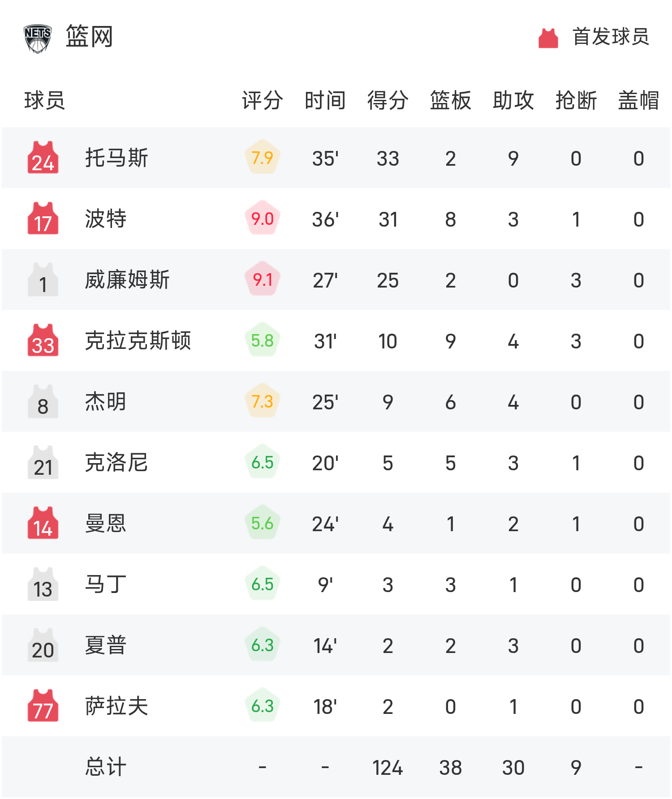Open player 托马斯 details
The image size is (672, 799).
116,158
